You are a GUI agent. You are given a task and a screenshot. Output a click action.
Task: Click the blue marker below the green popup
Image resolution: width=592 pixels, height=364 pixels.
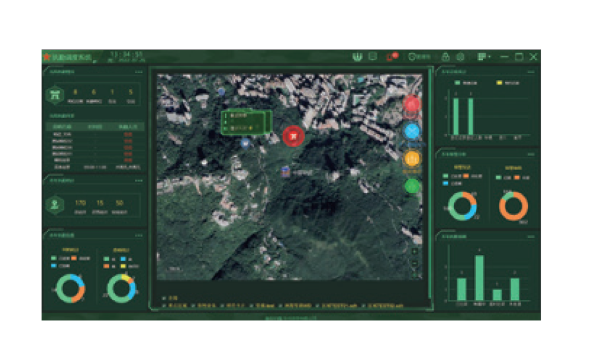point(246,143)
